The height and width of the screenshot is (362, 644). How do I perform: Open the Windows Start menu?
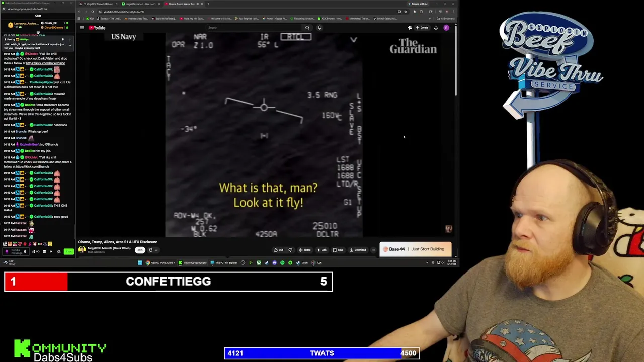click(140, 262)
